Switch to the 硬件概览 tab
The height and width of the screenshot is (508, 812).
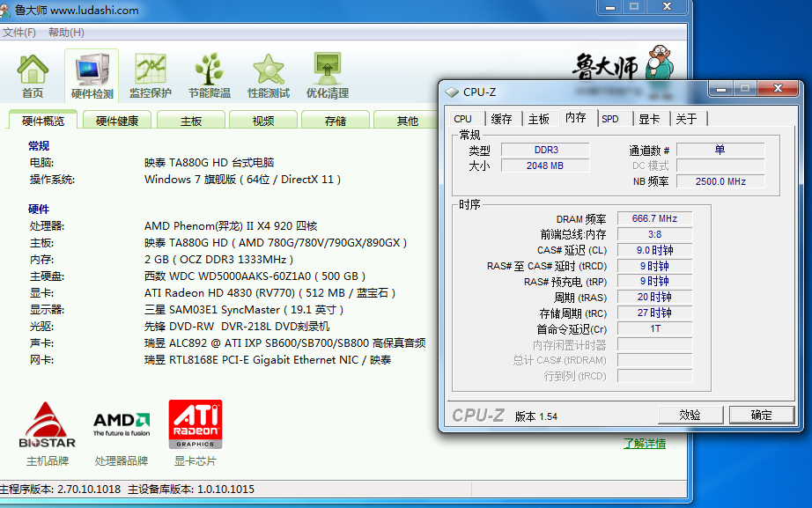pyautogui.click(x=43, y=121)
